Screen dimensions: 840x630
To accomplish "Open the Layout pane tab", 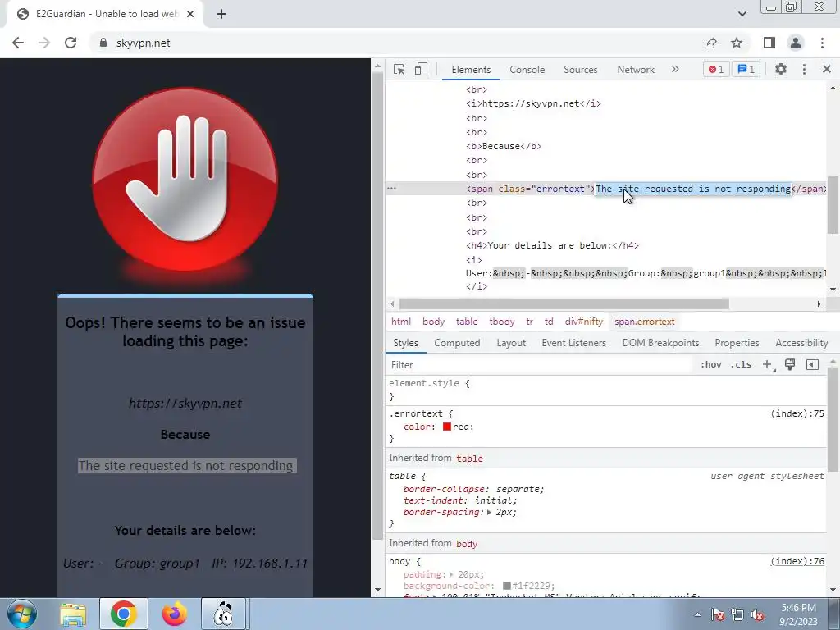I will [511, 343].
